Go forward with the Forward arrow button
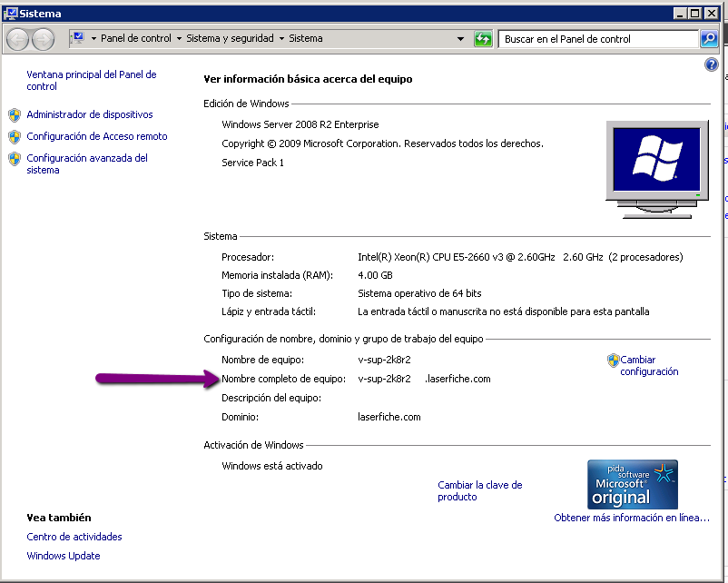 point(44,39)
